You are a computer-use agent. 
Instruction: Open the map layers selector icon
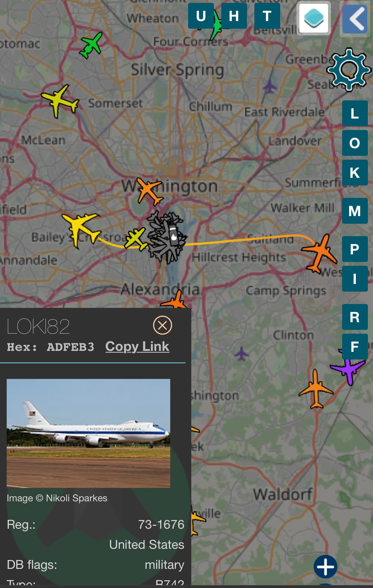point(314,18)
